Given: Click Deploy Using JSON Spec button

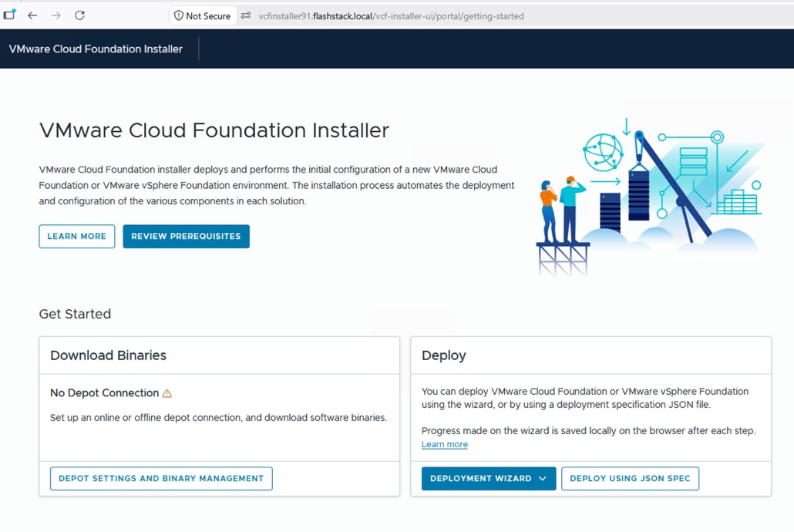Looking at the screenshot, I should tap(630, 478).
